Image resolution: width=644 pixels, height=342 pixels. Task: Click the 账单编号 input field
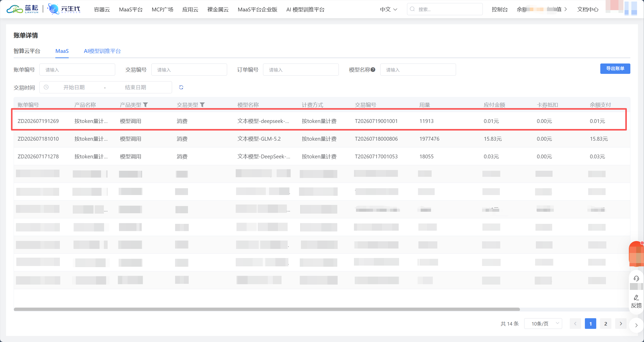[77, 70]
